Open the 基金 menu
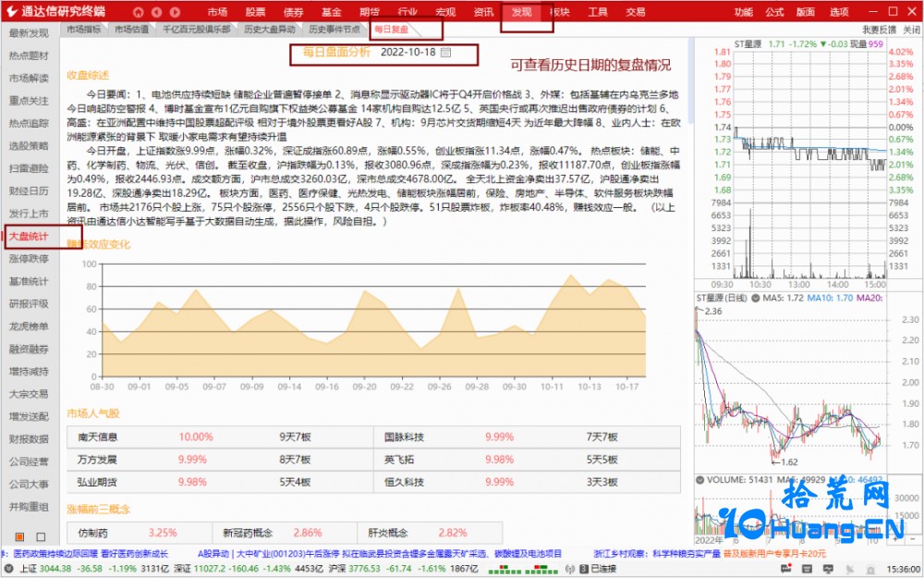This screenshot has height=578, width=924. [331, 12]
